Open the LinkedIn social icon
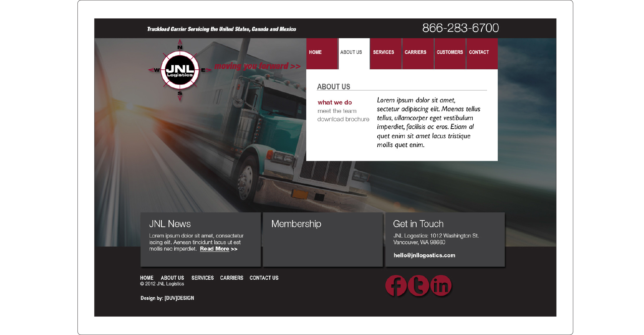 click(441, 286)
